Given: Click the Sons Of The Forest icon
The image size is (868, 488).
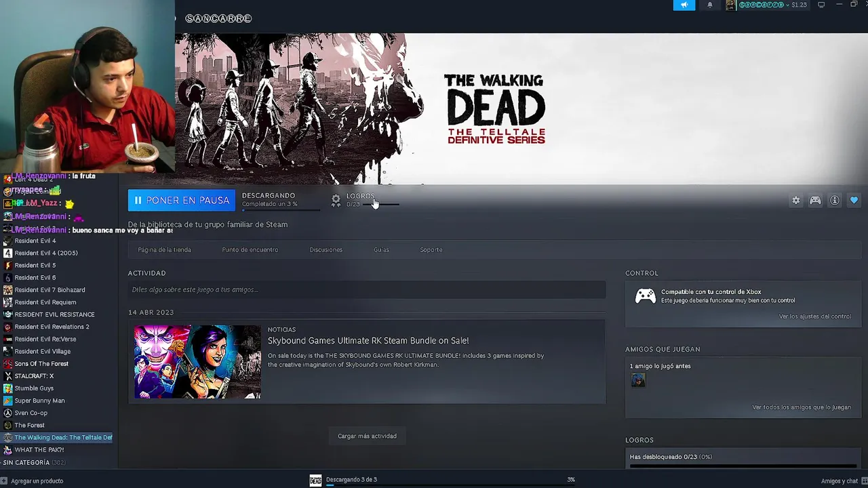Looking at the screenshot, I should click(x=8, y=363).
